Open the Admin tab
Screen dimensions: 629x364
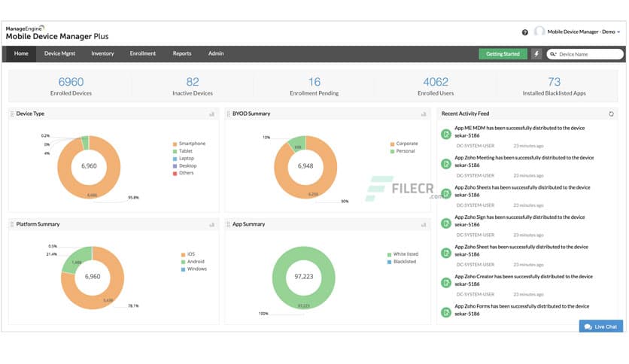click(x=216, y=53)
